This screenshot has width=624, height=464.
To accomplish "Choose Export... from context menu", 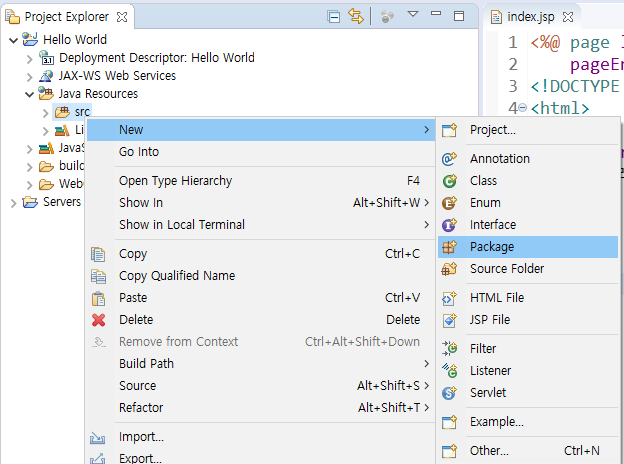I will (x=261, y=458).
